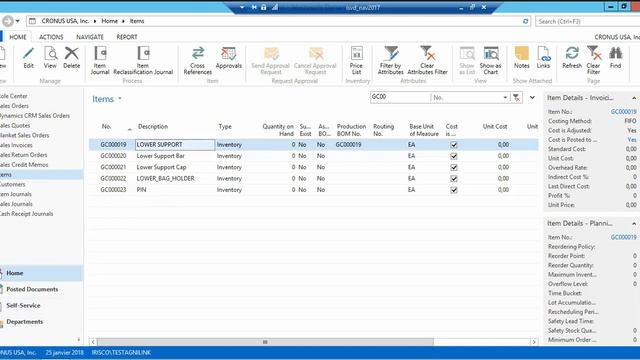Click the Cost is Posted Yes value

(632, 140)
